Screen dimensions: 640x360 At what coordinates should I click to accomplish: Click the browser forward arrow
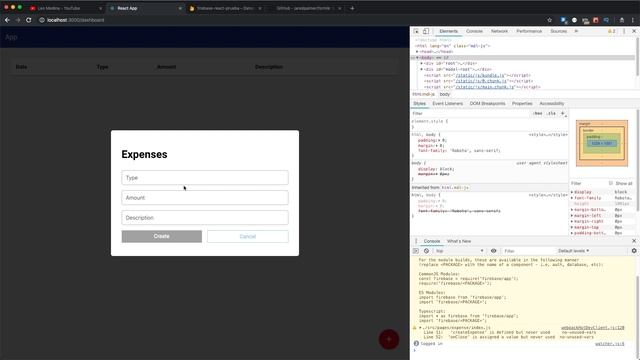pos(18,20)
